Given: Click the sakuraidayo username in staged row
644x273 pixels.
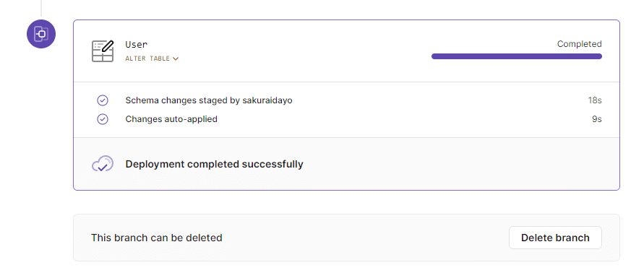Looking at the screenshot, I should coord(267,100).
